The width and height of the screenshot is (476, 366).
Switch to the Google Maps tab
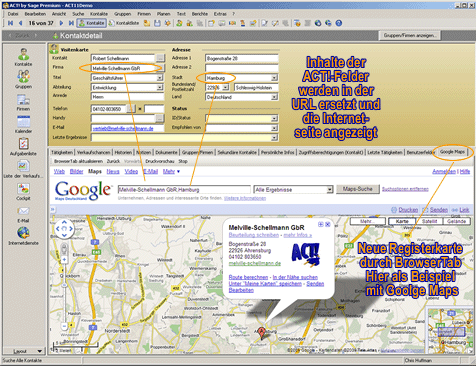[x=452, y=152]
